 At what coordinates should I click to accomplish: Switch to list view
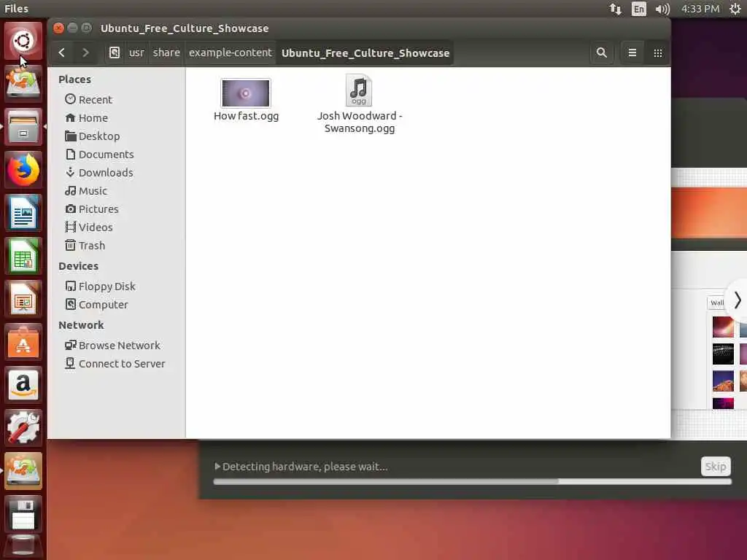[632, 52]
